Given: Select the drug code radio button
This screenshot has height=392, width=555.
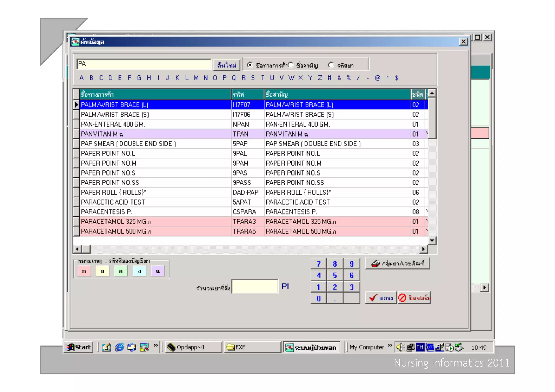Looking at the screenshot, I should click(x=331, y=65).
